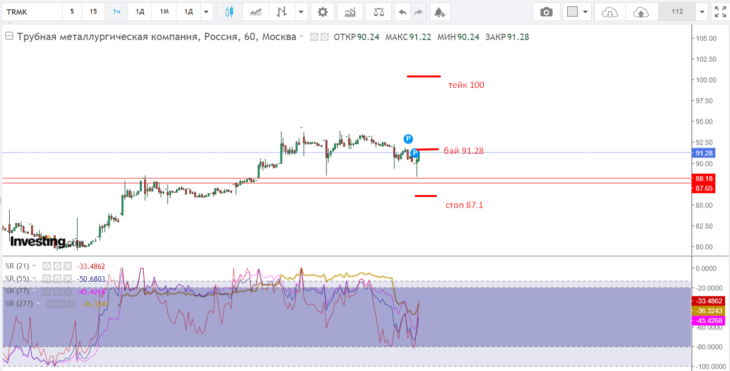Switch to the 15-minute timeframe
The width and height of the screenshot is (730, 371).
click(x=93, y=12)
